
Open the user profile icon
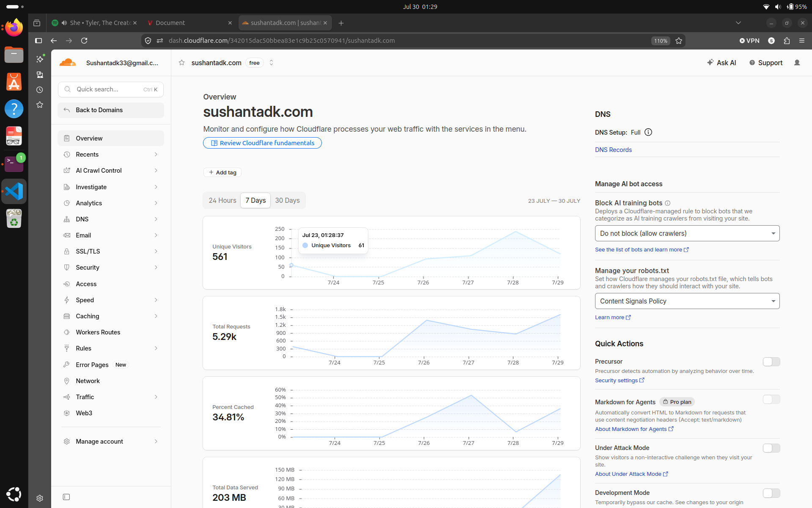tap(797, 63)
